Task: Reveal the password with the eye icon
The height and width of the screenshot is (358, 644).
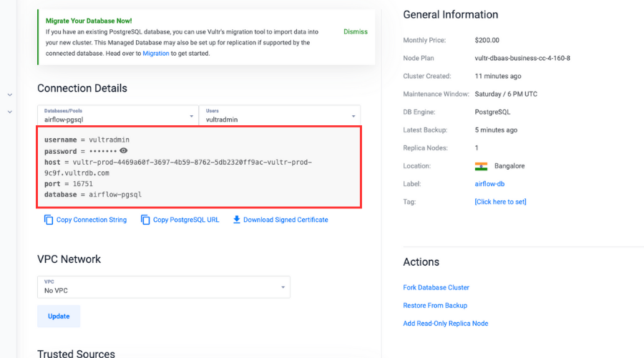Action: [123, 151]
